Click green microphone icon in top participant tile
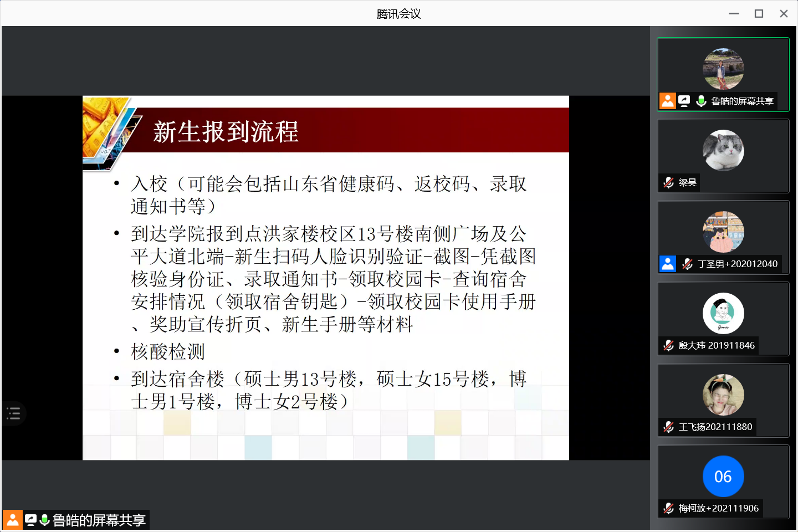The width and height of the screenshot is (798, 532). point(701,101)
